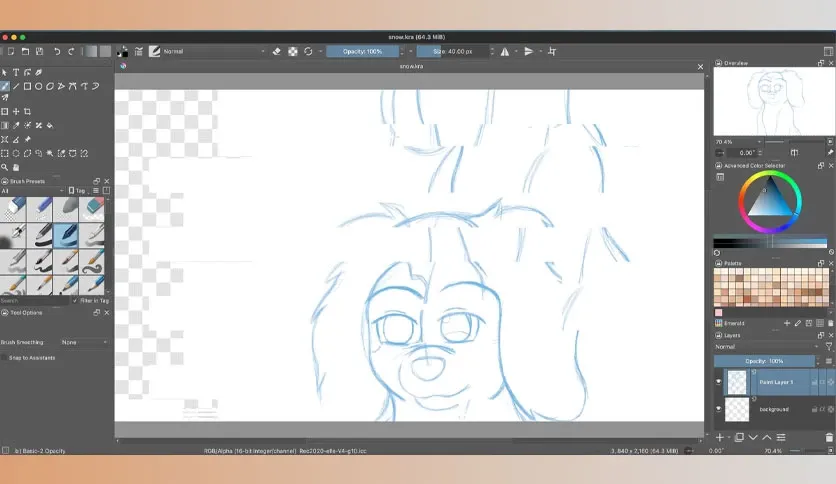This screenshot has width=836, height=484.
Task: Select the Freehand Brush tool
Action: click(5, 86)
